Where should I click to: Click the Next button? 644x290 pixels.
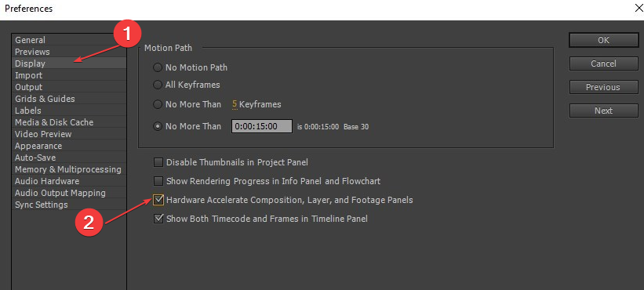click(603, 111)
